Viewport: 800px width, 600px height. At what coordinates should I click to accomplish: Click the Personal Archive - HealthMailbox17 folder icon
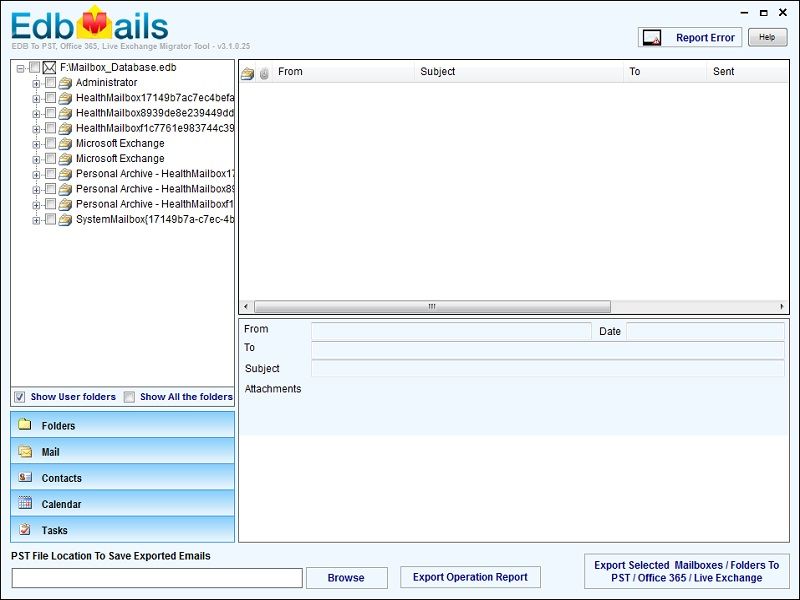coord(65,174)
